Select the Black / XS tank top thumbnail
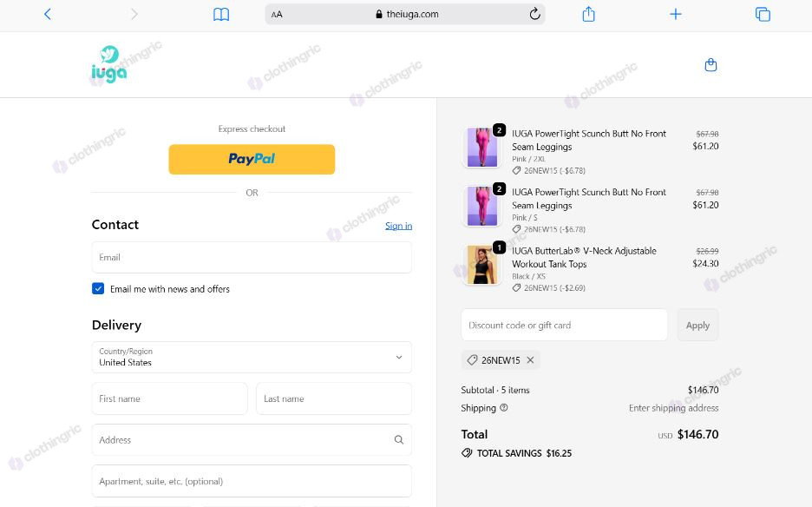This screenshot has width=812, height=507. click(482, 265)
